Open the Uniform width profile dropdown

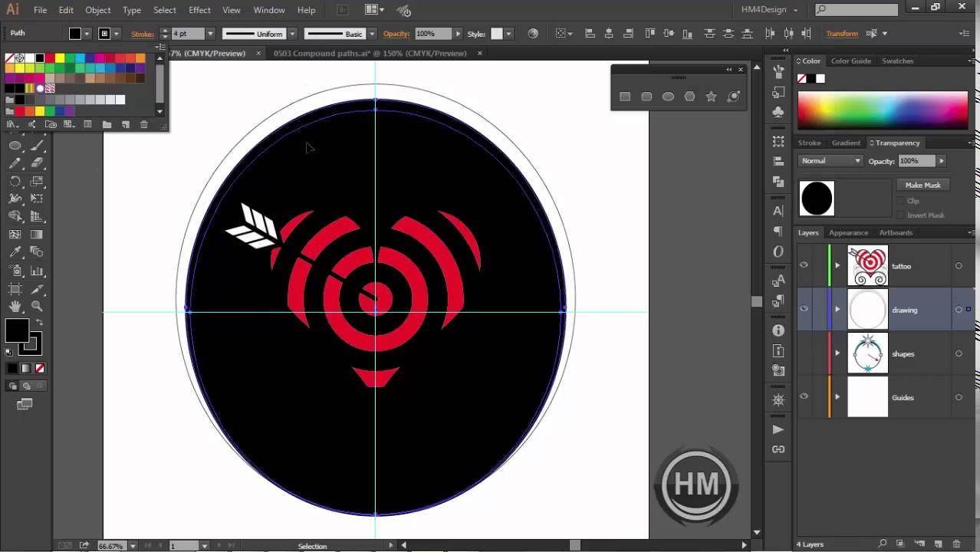coord(292,34)
